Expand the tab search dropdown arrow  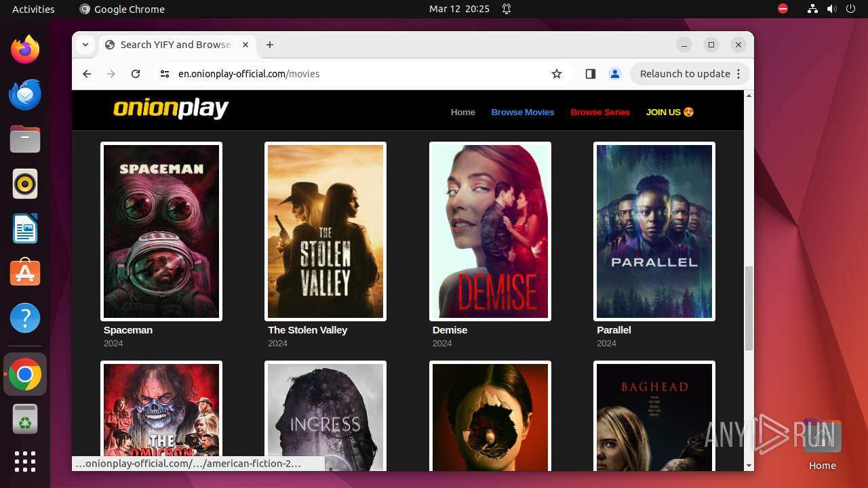click(85, 45)
